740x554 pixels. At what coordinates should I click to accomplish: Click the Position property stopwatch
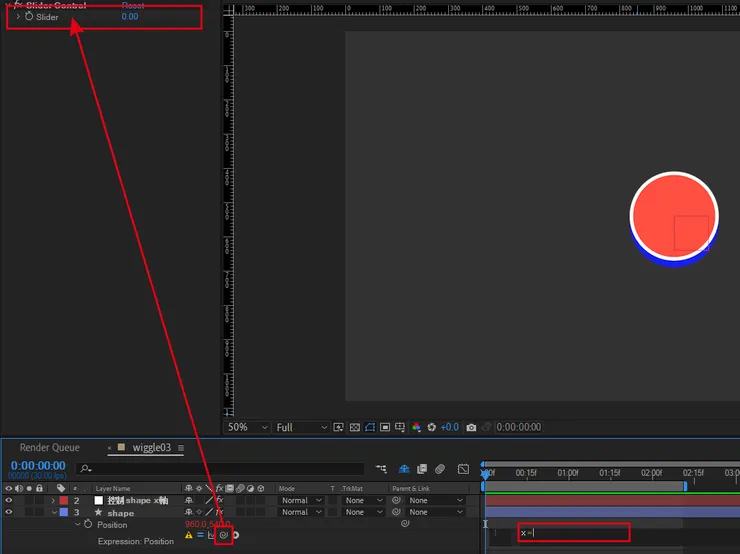click(x=87, y=524)
